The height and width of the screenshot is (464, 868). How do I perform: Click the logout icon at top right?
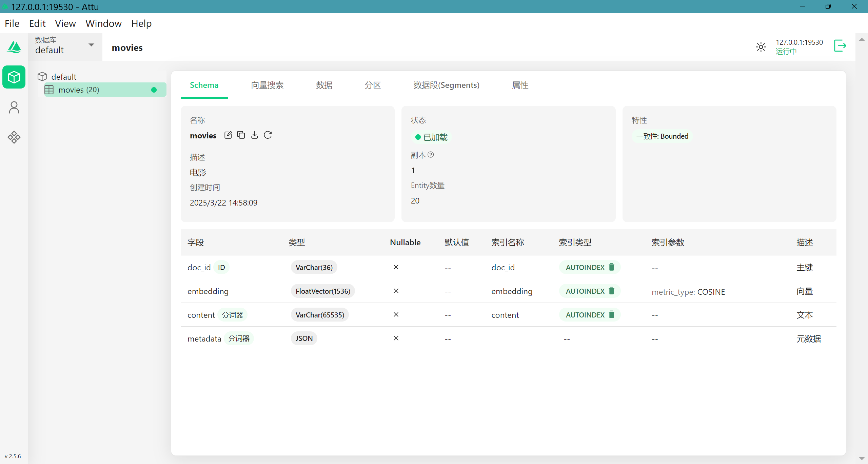coord(840,46)
